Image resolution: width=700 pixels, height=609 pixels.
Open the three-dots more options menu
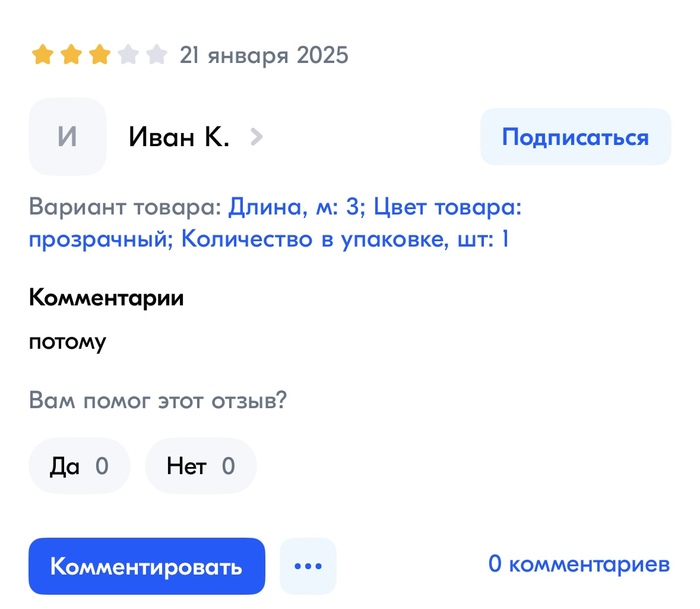tap(308, 566)
